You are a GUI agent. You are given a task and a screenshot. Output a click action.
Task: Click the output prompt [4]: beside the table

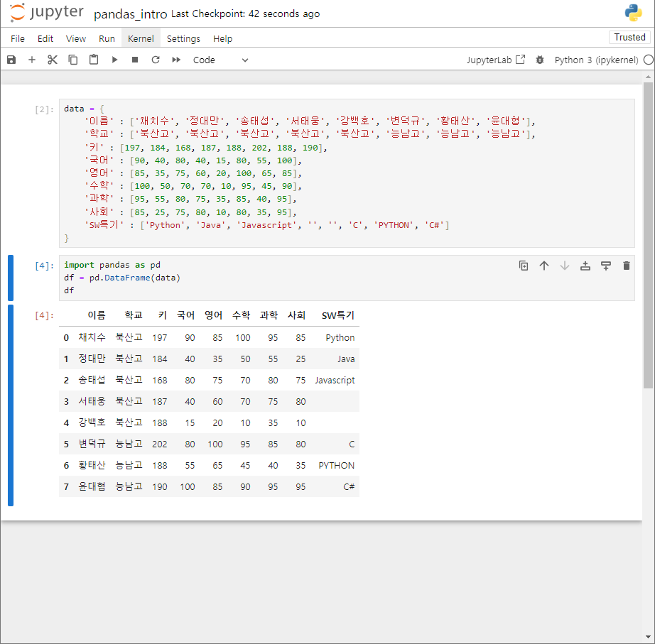coord(44,315)
